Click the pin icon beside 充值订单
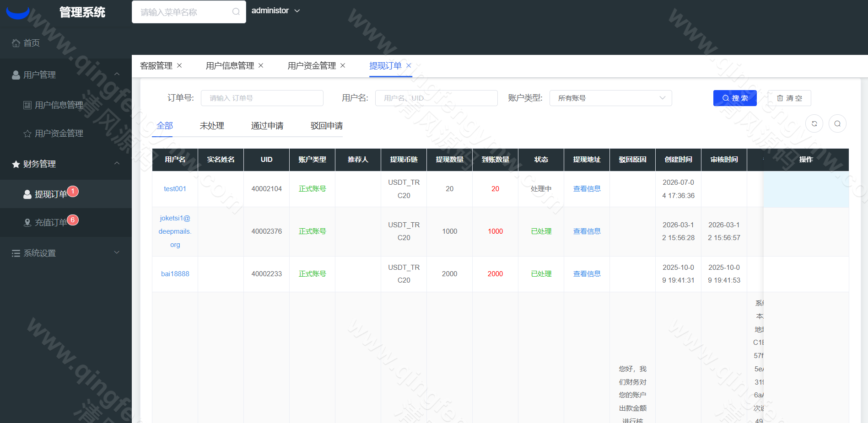The width and height of the screenshot is (868, 423). click(27, 223)
